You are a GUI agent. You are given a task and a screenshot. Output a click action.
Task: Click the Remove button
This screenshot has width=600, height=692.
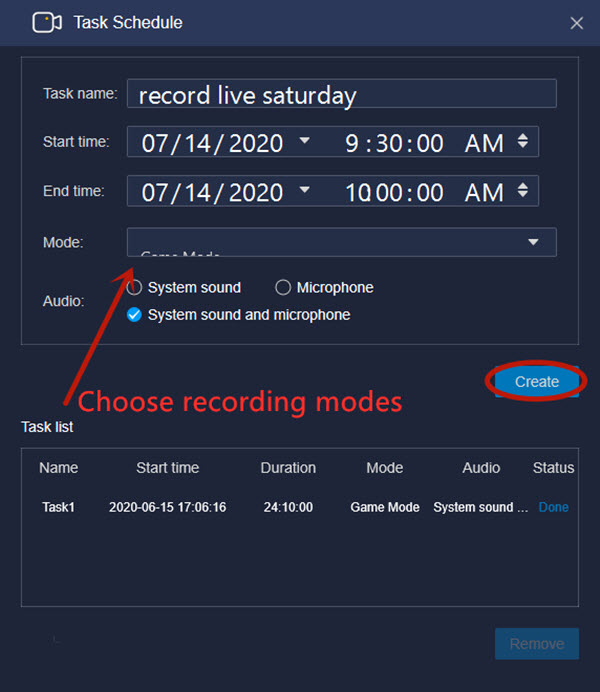(536, 644)
